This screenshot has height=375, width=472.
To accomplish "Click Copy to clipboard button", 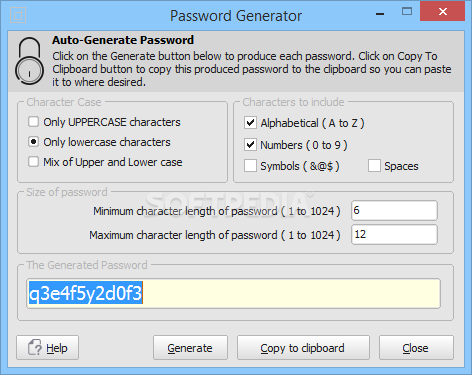I will tap(303, 348).
